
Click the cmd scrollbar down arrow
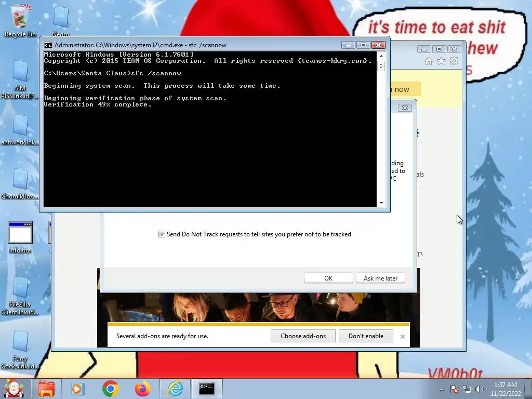click(x=381, y=203)
